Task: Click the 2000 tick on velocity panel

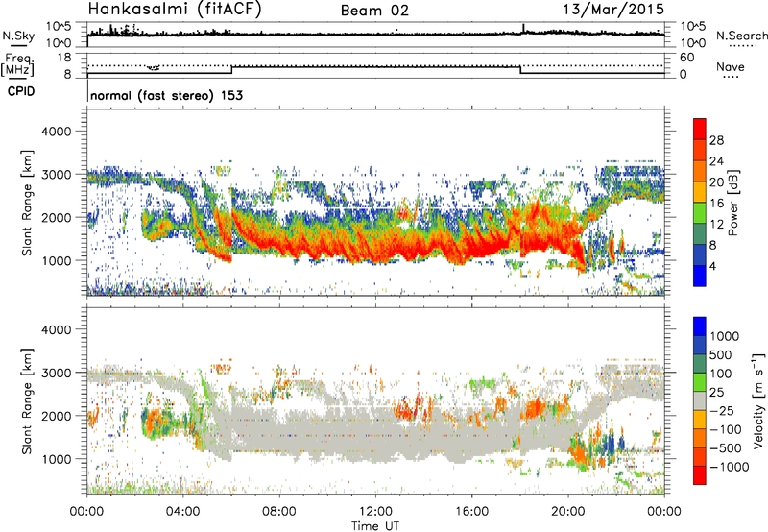Action: [x=56, y=416]
